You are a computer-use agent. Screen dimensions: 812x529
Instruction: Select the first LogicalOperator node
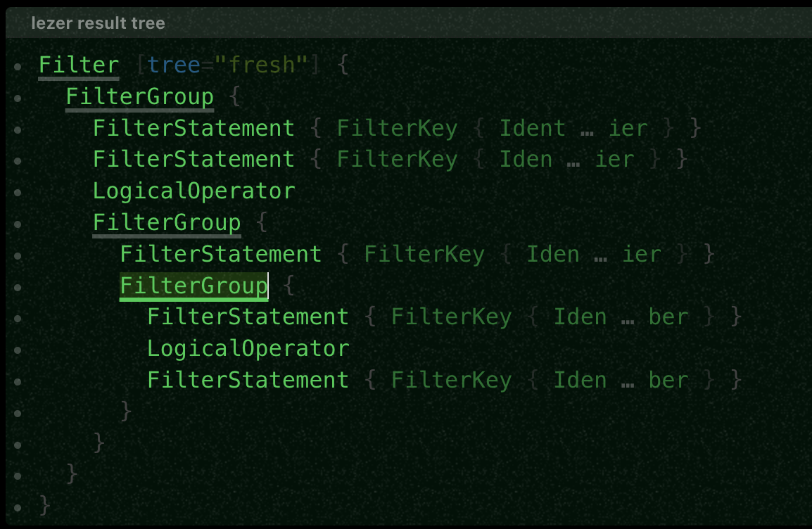click(x=194, y=191)
